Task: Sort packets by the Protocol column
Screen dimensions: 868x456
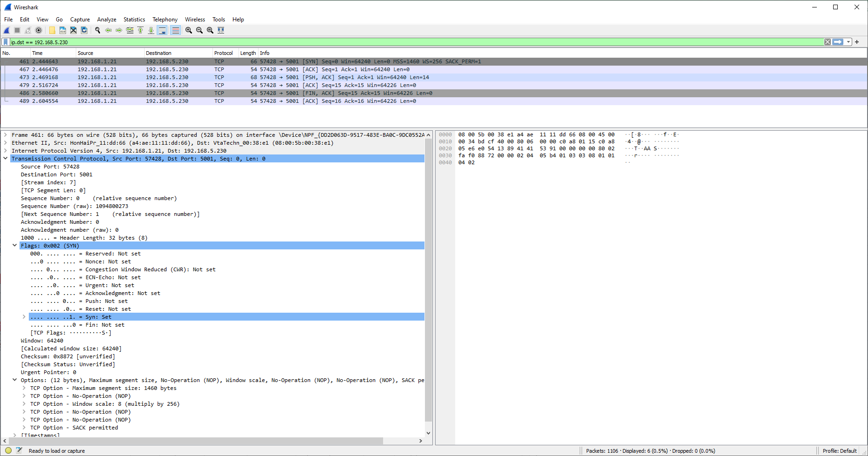Action: pyautogui.click(x=225, y=53)
